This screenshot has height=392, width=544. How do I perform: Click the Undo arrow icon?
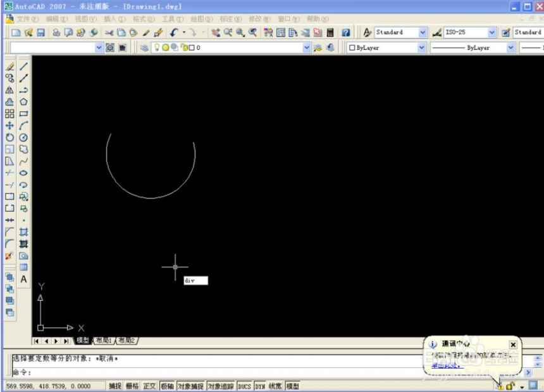[174, 33]
